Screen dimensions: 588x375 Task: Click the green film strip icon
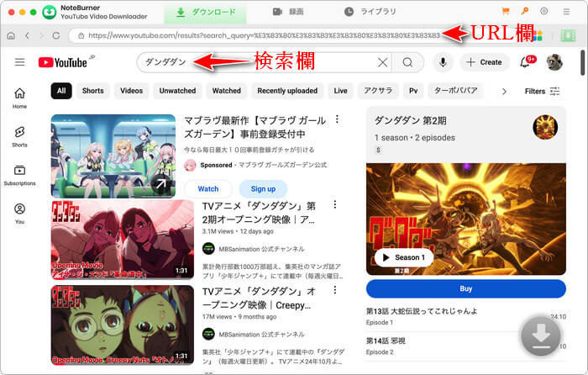[x=568, y=35]
